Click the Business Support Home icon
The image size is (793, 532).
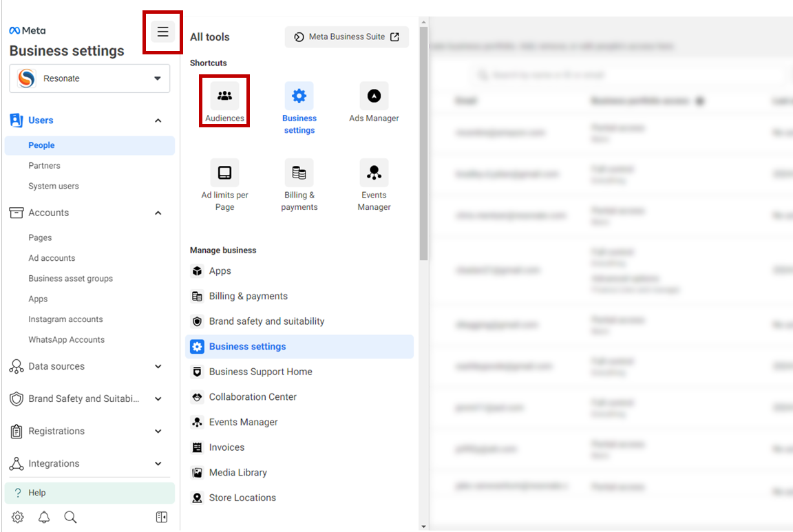tap(198, 372)
